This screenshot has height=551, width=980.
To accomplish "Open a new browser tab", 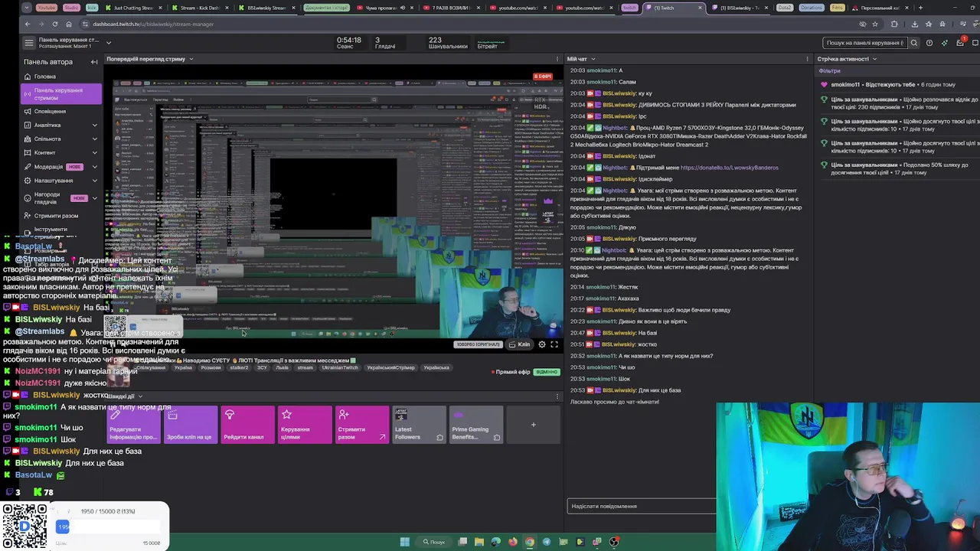I will 920,8.
